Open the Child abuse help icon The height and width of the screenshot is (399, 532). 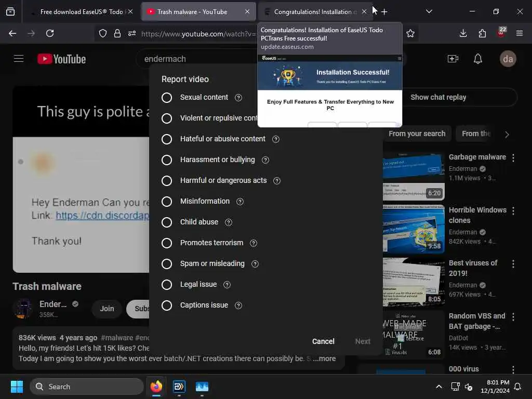pos(229,222)
